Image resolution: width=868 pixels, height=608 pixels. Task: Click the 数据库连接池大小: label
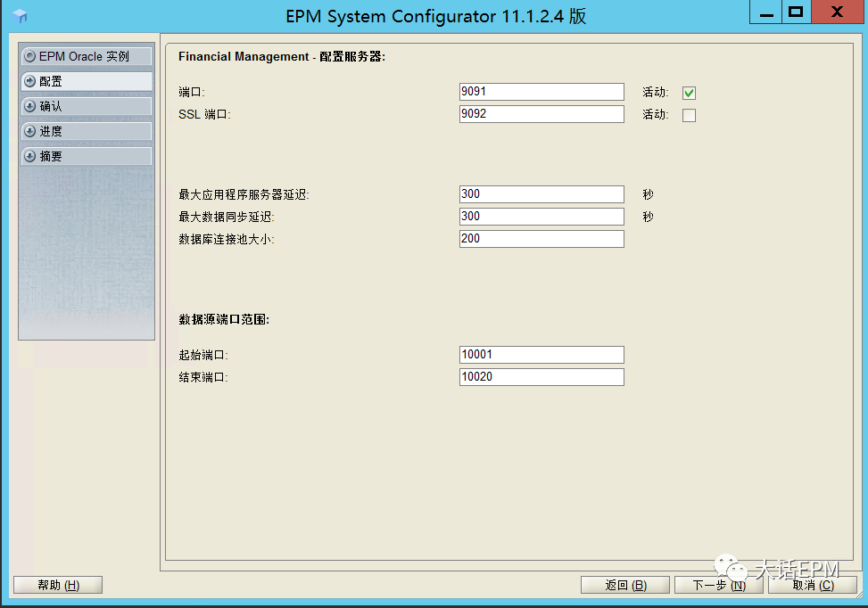click(227, 239)
